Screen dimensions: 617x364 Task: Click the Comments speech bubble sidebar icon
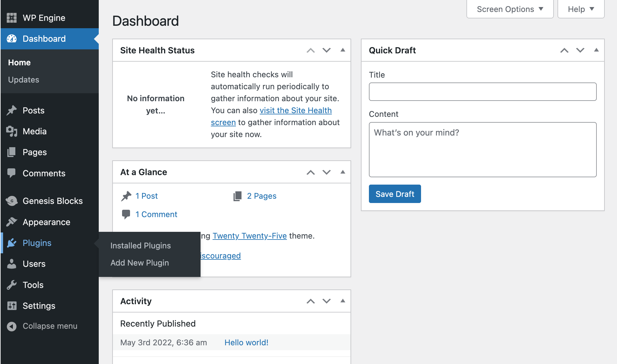click(x=12, y=173)
